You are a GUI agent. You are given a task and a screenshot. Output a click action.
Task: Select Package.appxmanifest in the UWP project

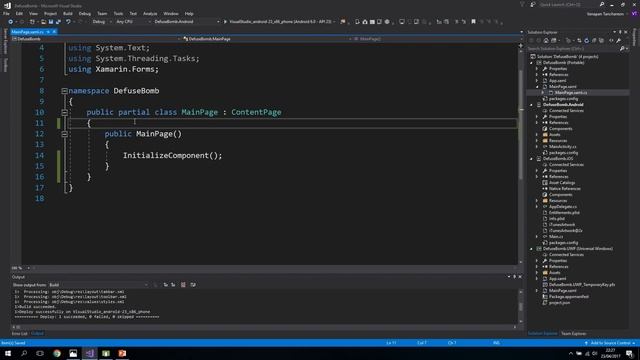[x=569, y=297]
